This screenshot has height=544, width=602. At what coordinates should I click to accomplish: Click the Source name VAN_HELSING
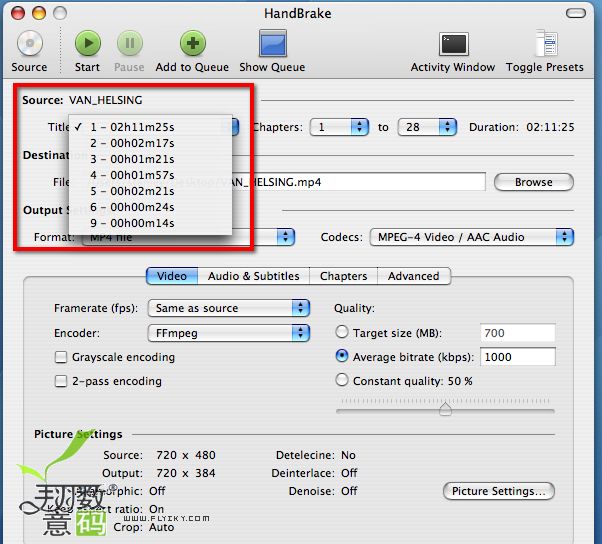[106, 100]
